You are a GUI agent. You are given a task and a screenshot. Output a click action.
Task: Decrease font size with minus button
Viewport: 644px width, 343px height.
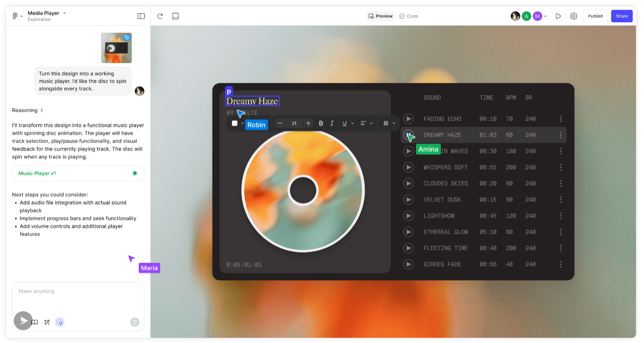pos(280,123)
